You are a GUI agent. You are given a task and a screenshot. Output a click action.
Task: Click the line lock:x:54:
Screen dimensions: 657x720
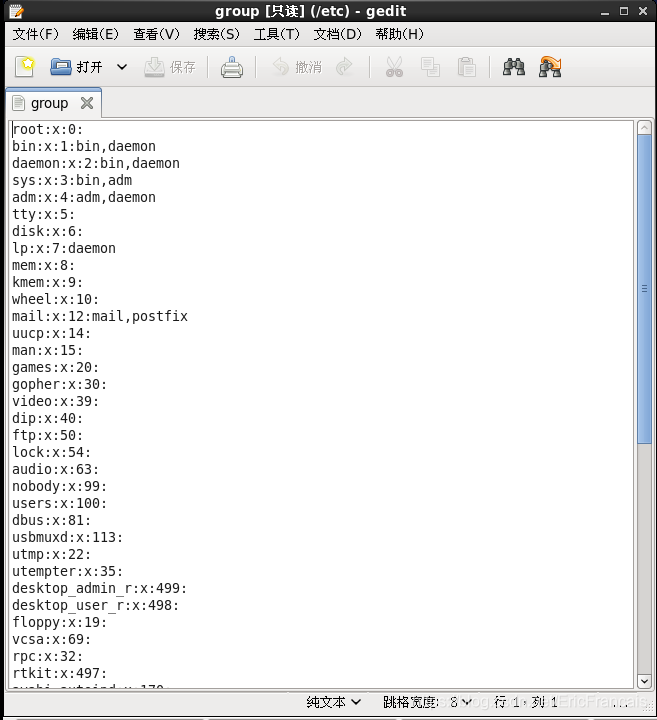(51, 452)
